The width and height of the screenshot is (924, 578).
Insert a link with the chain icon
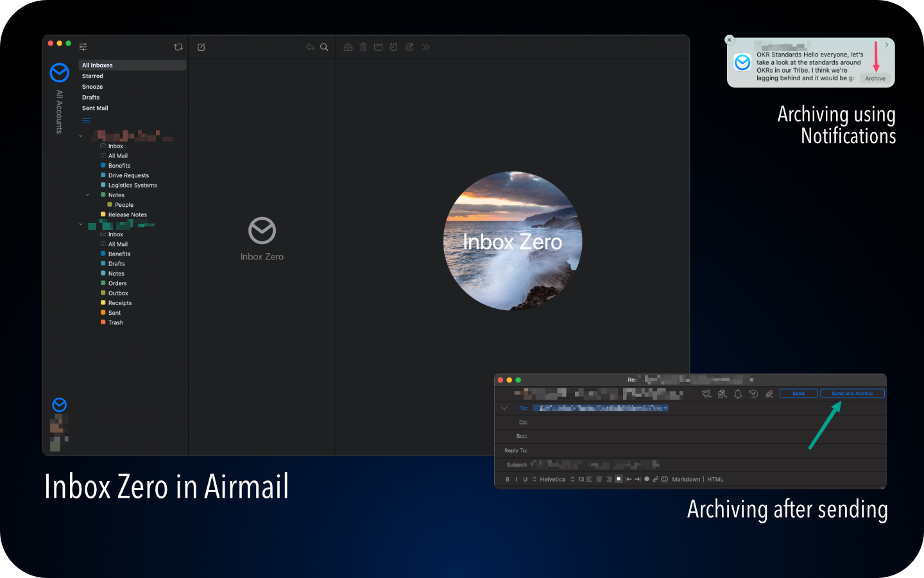656,479
